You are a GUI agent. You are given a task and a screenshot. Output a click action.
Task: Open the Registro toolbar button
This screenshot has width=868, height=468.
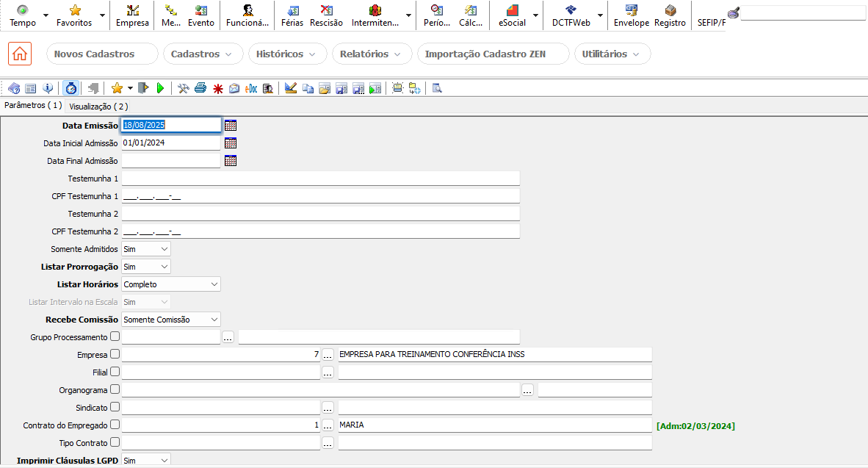coord(670,15)
